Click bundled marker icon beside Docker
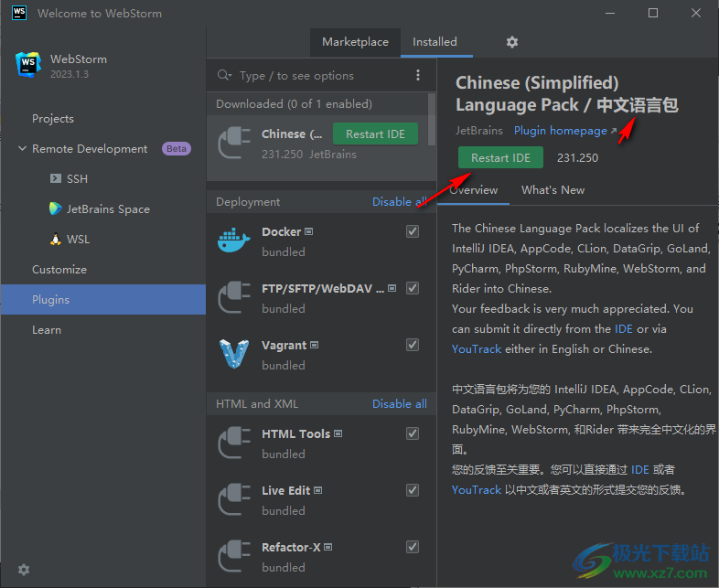The height and width of the screenshot is (588, 719). (309, 231)
